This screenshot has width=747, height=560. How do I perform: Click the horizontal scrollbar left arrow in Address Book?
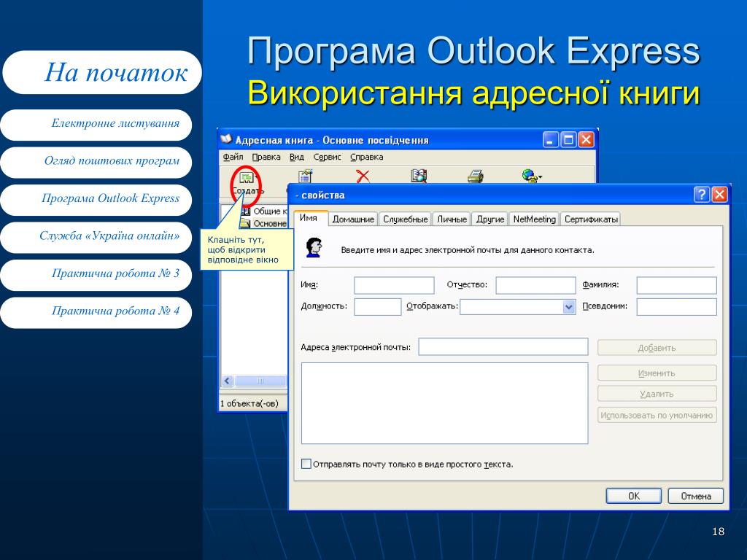(228, 381)
